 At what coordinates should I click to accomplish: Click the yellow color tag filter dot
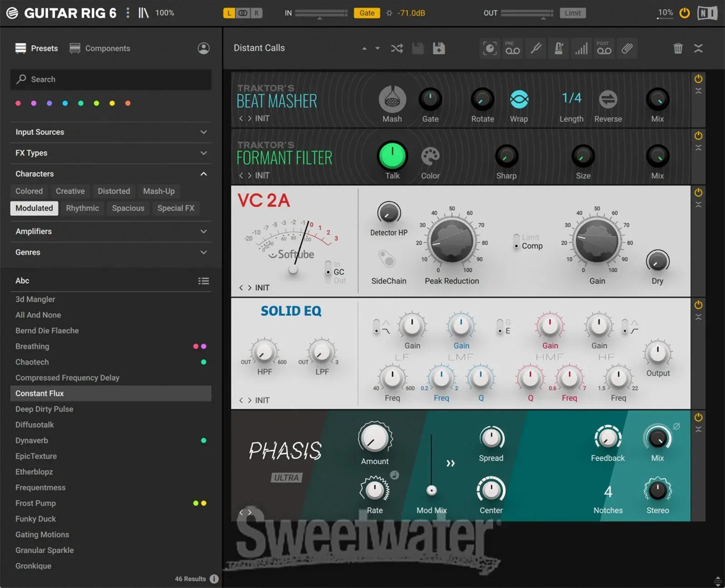click(112, 103)
